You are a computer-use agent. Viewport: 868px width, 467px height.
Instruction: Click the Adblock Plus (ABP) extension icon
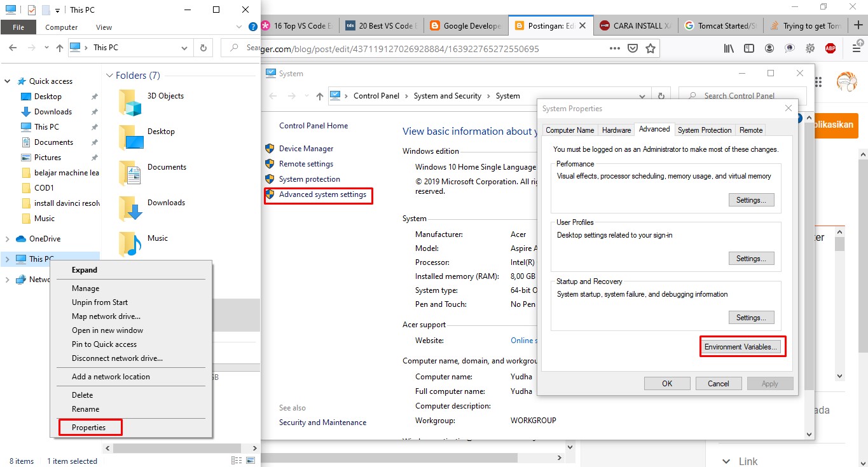[x=830, y=48]
